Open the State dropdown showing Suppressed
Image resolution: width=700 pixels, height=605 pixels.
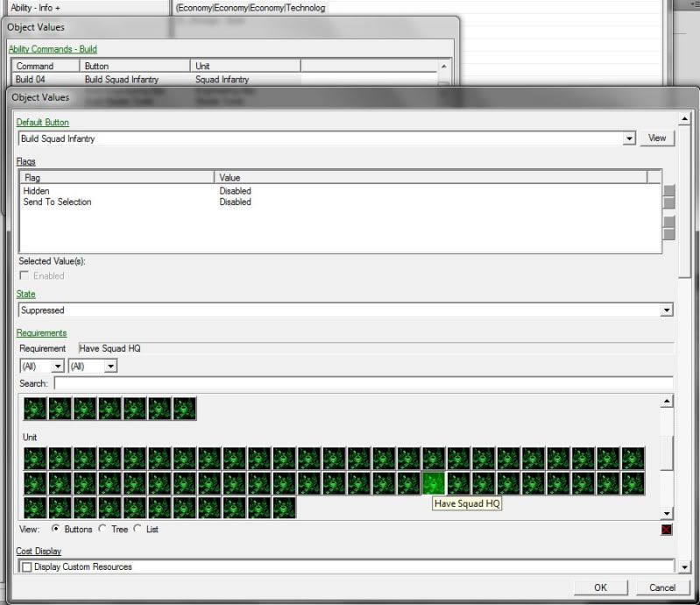tap(667, 310)
